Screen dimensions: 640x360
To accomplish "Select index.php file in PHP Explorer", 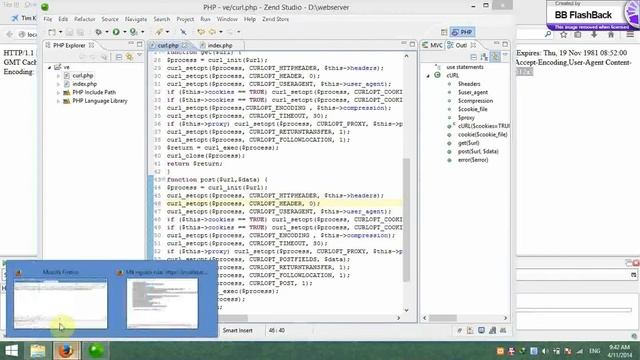I will click(x=84, y=84).
